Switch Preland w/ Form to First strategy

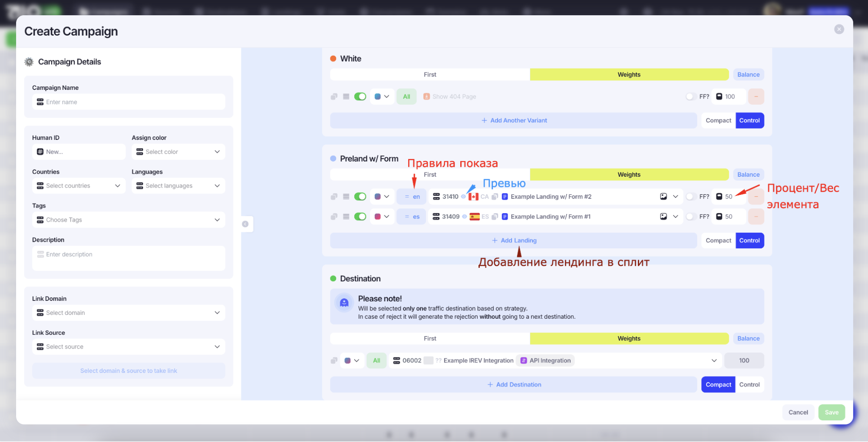click(430, 175)
